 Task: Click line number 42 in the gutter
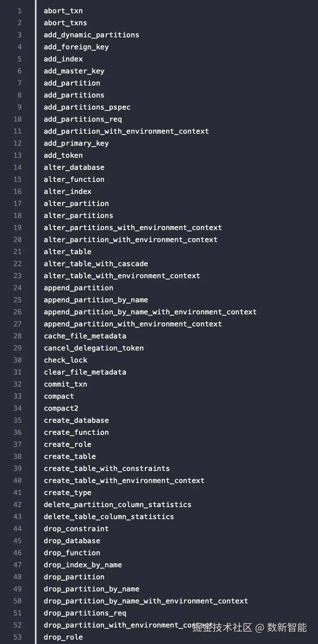18,505
